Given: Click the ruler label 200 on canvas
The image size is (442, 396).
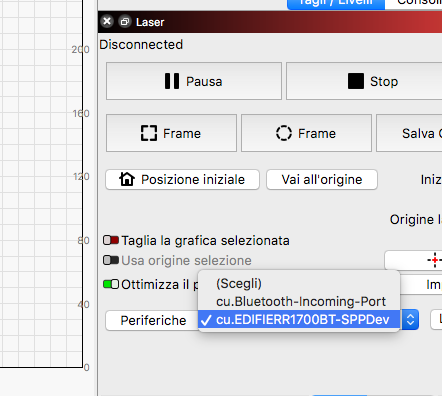Looking at the screenshot, I should pos(81,50).
